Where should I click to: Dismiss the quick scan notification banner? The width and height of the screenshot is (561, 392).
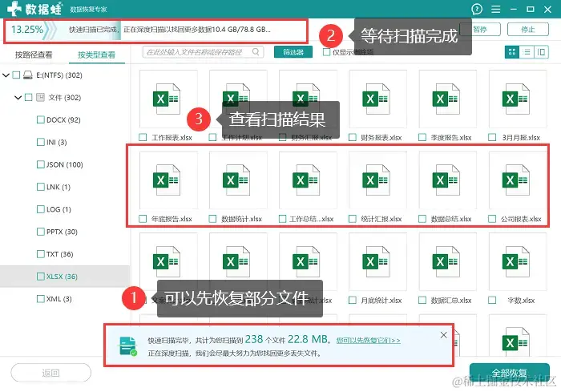pyautogui.click(x=444, y=335)
